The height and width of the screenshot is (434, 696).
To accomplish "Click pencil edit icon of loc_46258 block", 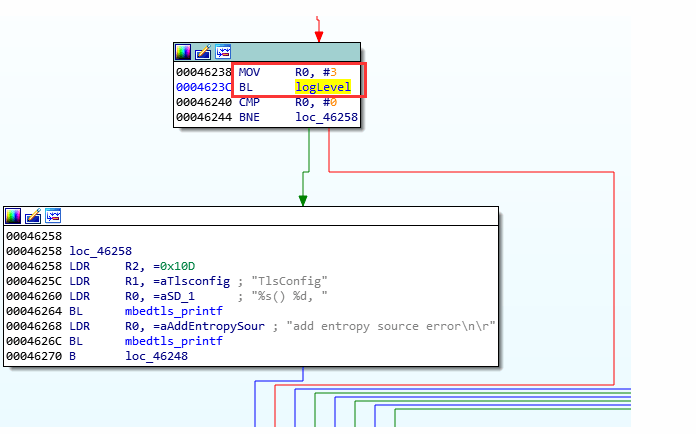I will point(33,216).
